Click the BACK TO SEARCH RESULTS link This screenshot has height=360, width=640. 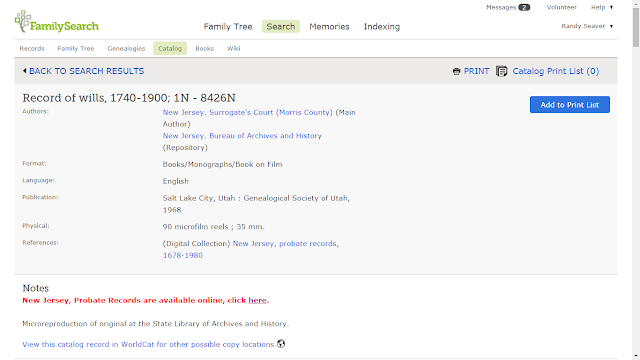coord(87,71)
